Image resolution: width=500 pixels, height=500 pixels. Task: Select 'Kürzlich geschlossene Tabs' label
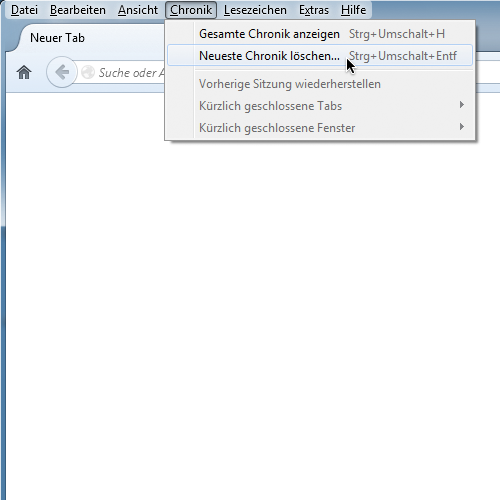point(270,106)
